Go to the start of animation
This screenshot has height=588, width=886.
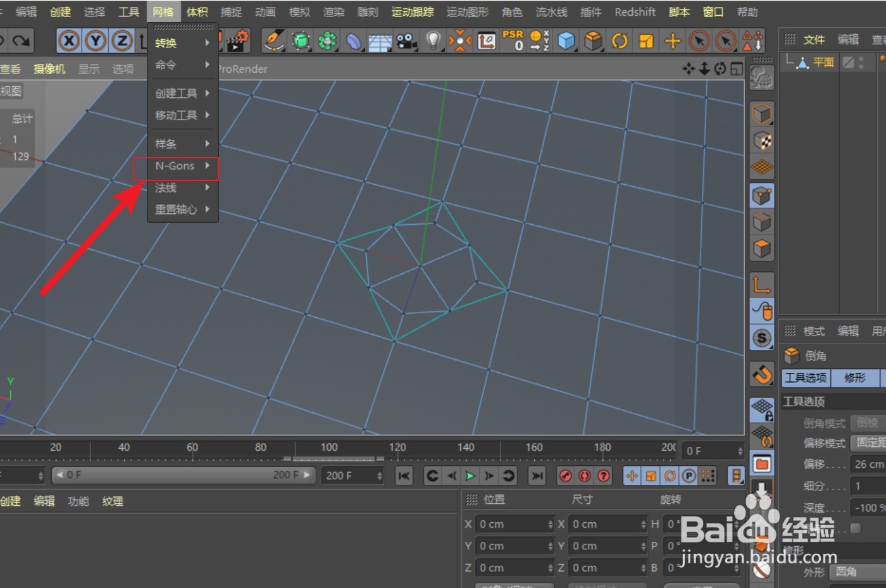click(404, 475)
